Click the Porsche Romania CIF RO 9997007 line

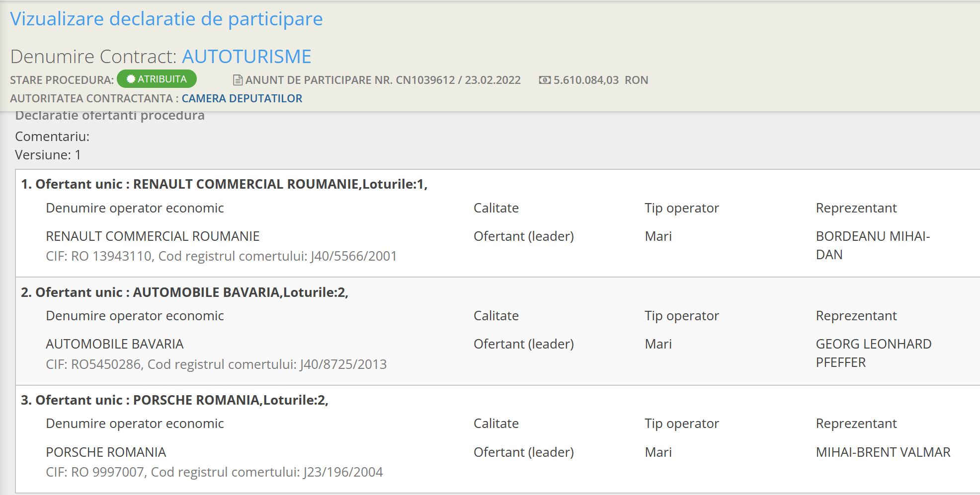point(214,472)
